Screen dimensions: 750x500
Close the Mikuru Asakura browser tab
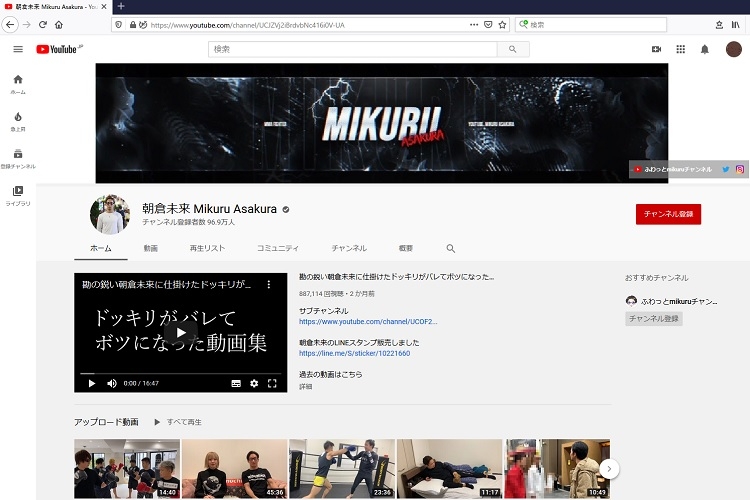pyautogui.click(x=104, y=7)
